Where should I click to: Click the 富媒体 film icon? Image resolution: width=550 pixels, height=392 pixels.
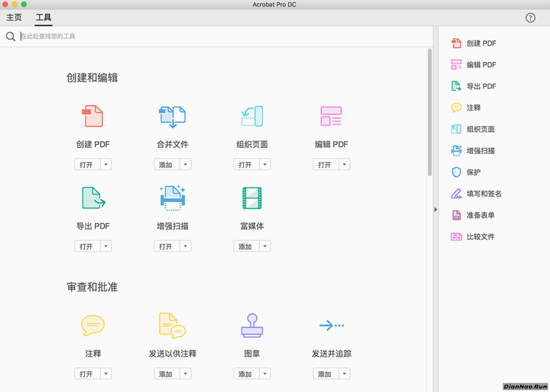[x=252, y=198]
